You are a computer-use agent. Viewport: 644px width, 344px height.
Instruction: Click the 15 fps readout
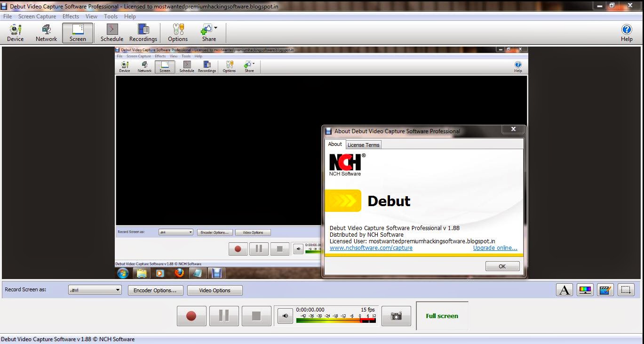pos(368,310)
